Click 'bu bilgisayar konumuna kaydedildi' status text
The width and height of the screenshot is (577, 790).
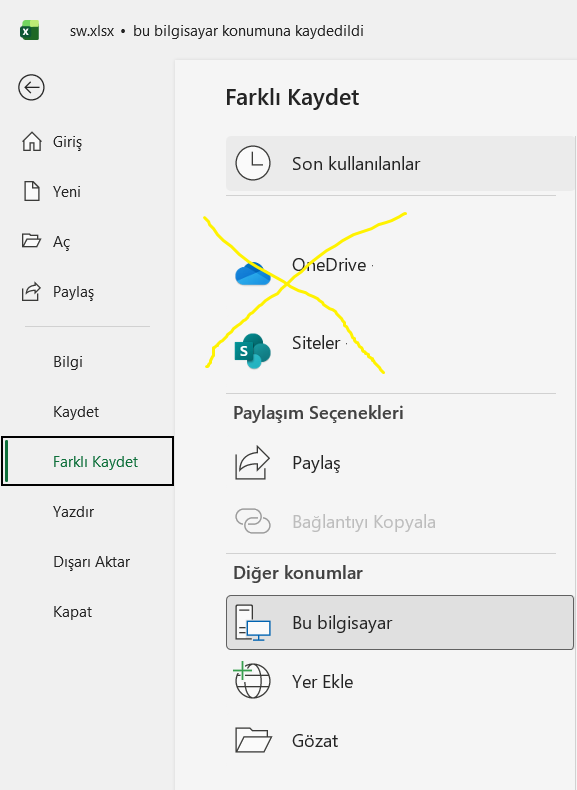tap(248, 31)
